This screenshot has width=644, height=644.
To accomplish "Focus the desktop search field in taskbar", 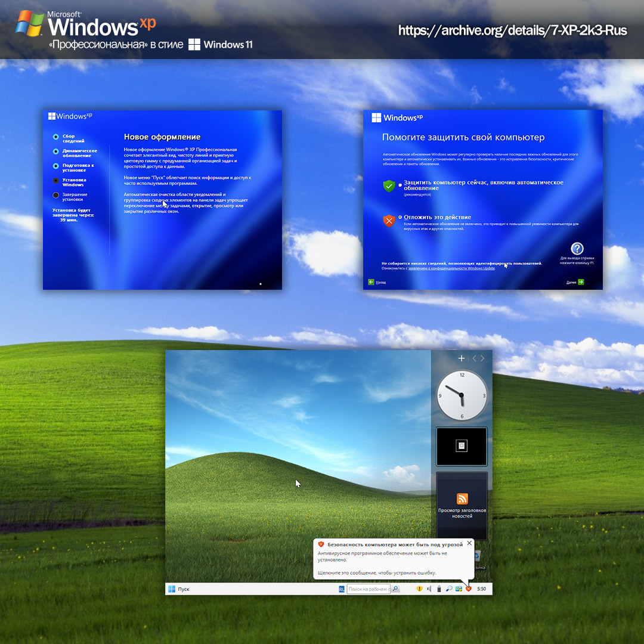I will [x=368, y=589].
